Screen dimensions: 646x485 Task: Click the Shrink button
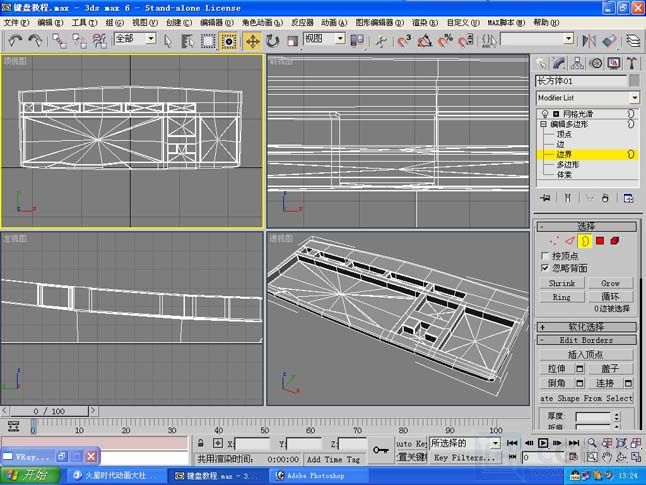point(562,283)
